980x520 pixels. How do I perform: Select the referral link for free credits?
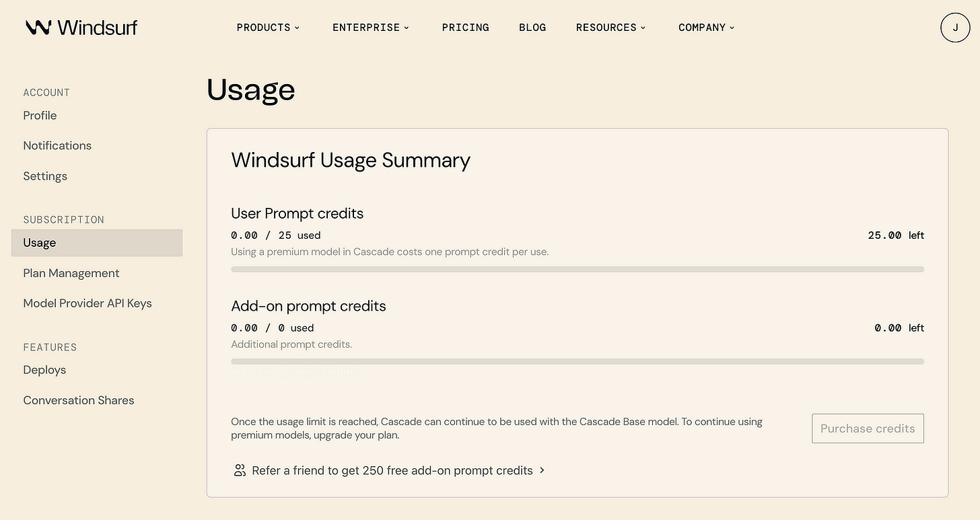pyautogui.click(x=392, y=470)
